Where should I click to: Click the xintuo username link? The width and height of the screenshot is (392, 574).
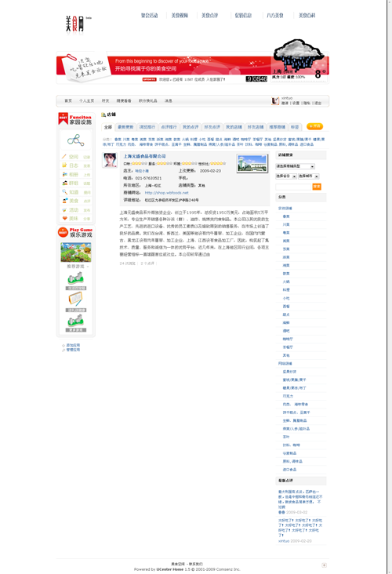tap(287, 98)
